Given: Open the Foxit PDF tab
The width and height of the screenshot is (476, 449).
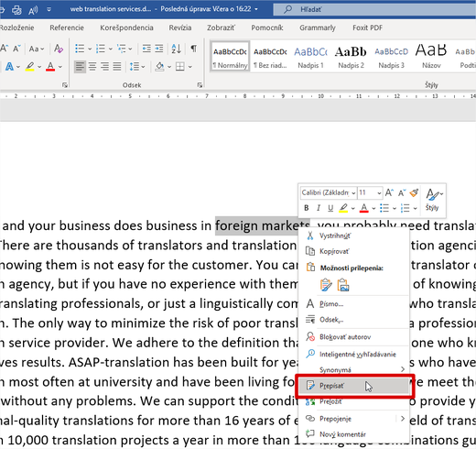Looking at the screenshot, I should click(367, 27).
